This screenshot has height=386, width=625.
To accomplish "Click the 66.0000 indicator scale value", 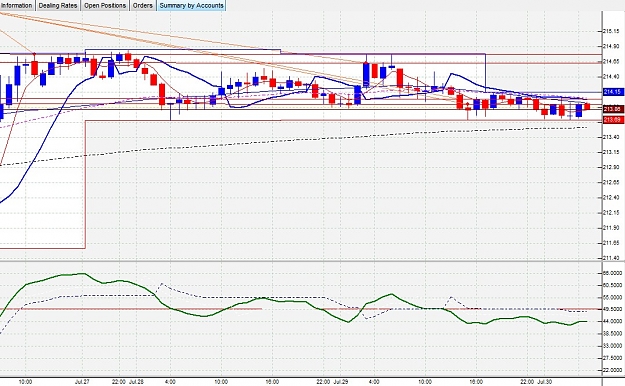I will [x=613, y=273].
